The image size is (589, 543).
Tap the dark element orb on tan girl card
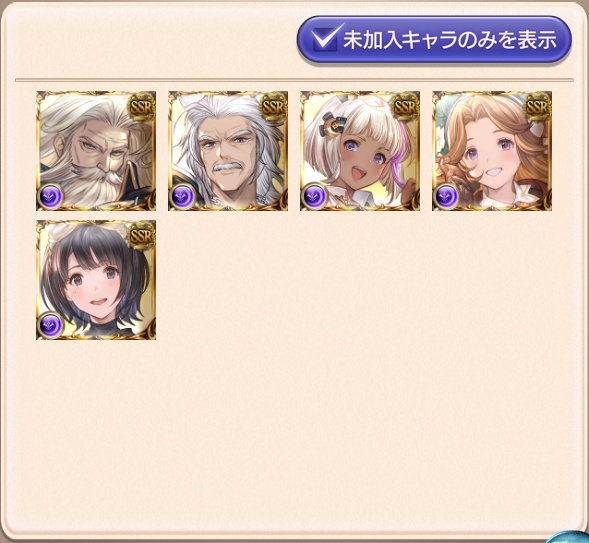(315, 196)
